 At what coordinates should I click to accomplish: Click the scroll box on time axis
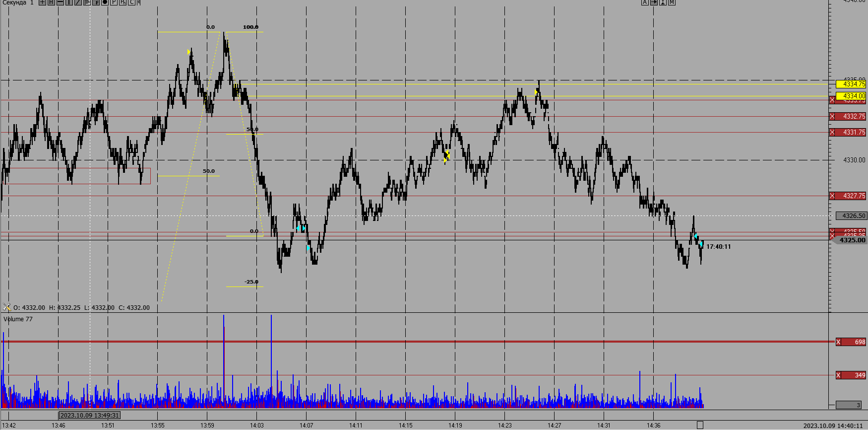pyautogui.click(x=700, y=425)
